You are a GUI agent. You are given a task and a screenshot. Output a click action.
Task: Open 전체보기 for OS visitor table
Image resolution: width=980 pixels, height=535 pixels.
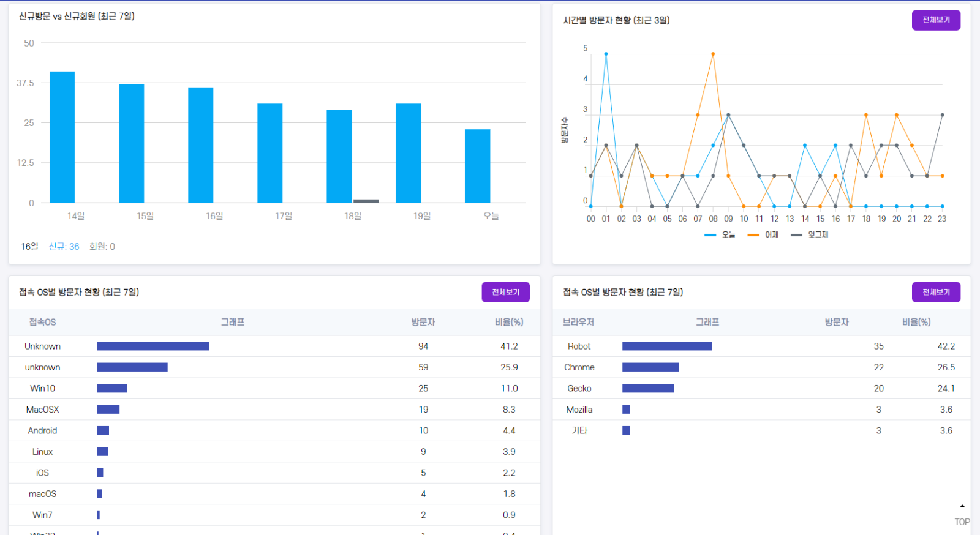point(505,292)
